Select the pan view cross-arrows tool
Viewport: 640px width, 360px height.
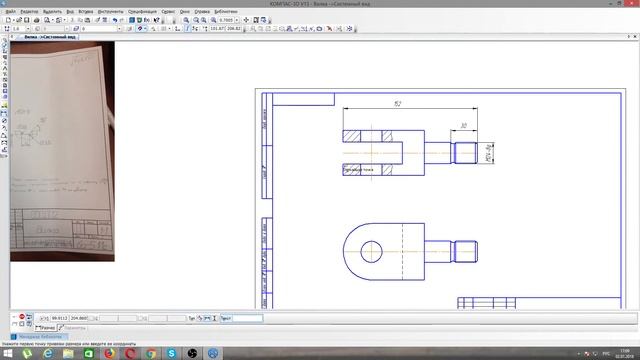(246, 20)
